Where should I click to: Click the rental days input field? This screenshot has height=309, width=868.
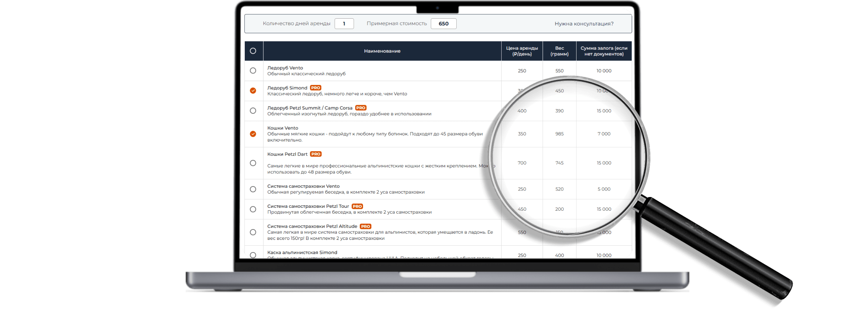pyautogui.click(x=344, y=23)
